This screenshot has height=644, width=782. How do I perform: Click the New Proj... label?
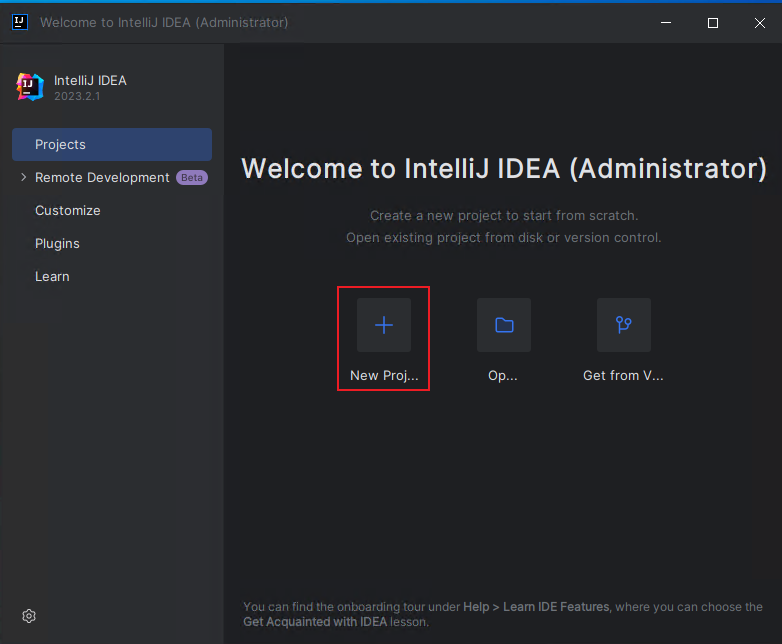(x=384, y=375)
